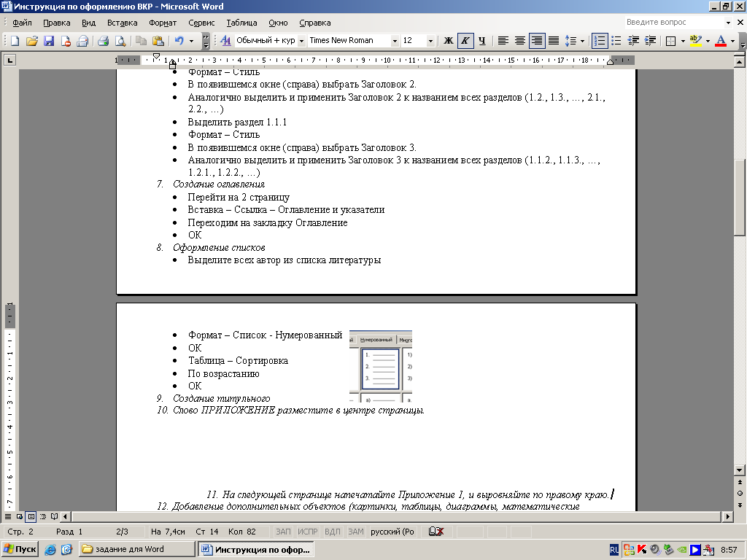This screenshot has height=560, width=747.
Task: Toggle italic formatting (К)
Action: coord(465,41)
